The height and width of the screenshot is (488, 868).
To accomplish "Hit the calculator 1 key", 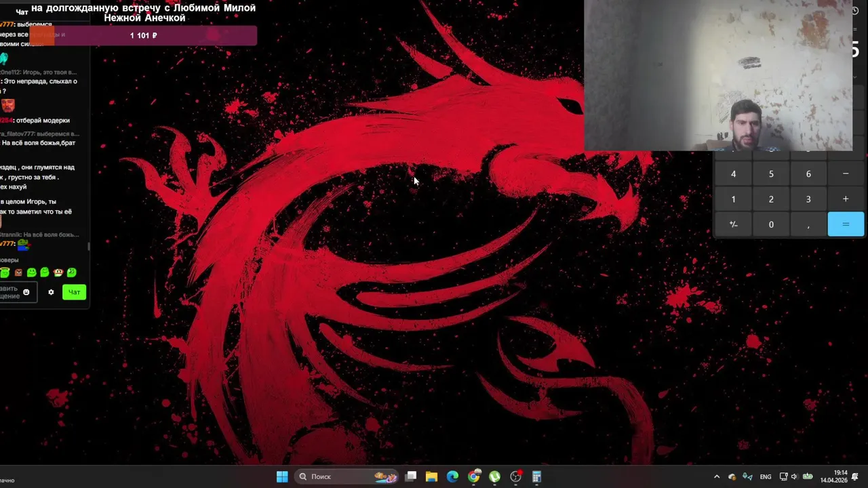I will (733, 199).
